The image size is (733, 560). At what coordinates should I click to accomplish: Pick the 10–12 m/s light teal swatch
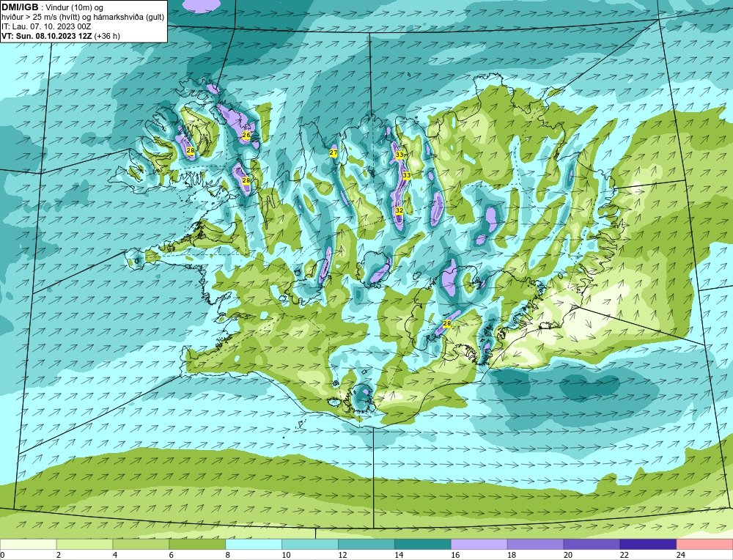310,544
